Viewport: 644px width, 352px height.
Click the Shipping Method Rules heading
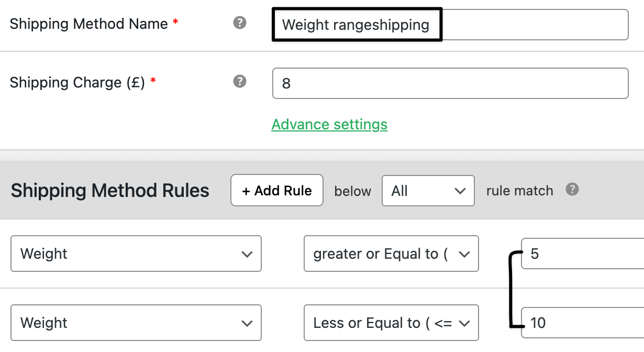110,191
